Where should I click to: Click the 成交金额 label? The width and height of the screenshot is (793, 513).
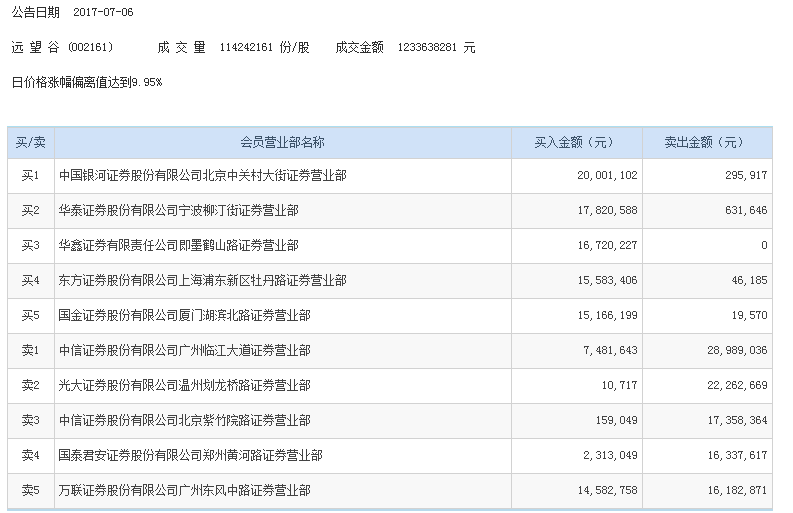(x=360, y=48)
